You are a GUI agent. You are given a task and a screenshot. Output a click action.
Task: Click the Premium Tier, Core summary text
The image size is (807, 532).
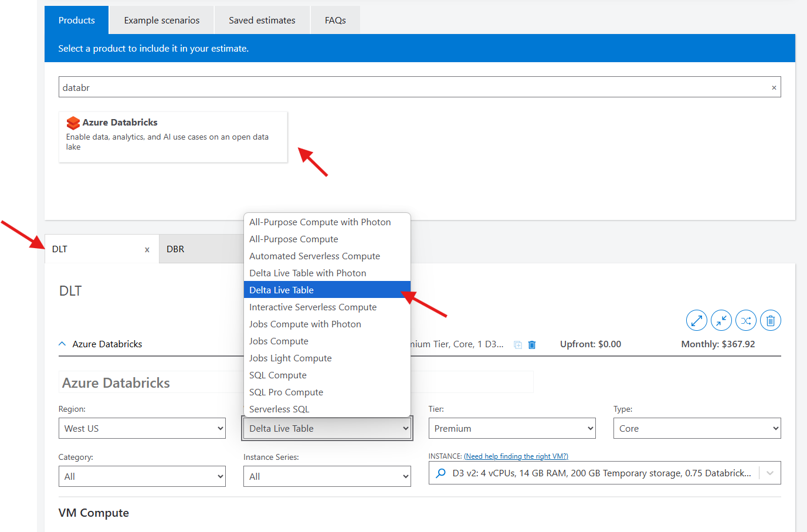click(x=457, y=344)
